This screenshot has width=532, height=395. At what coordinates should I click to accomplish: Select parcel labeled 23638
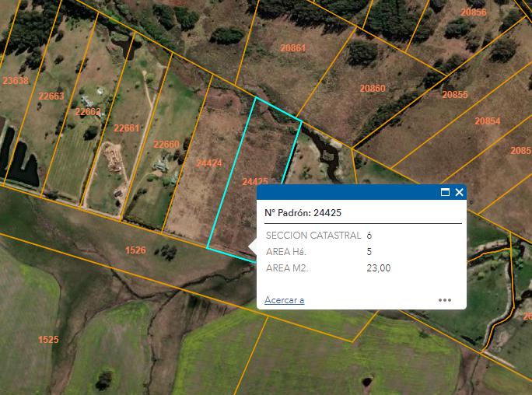pyautogui.click(x=16, y=81)
